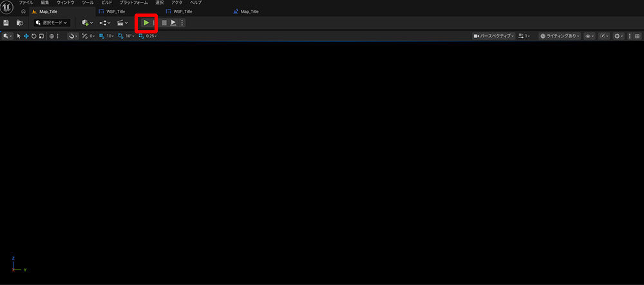Select the scale gizmo tool
This screenshot has width=644, height=285.
coord(41,36)
